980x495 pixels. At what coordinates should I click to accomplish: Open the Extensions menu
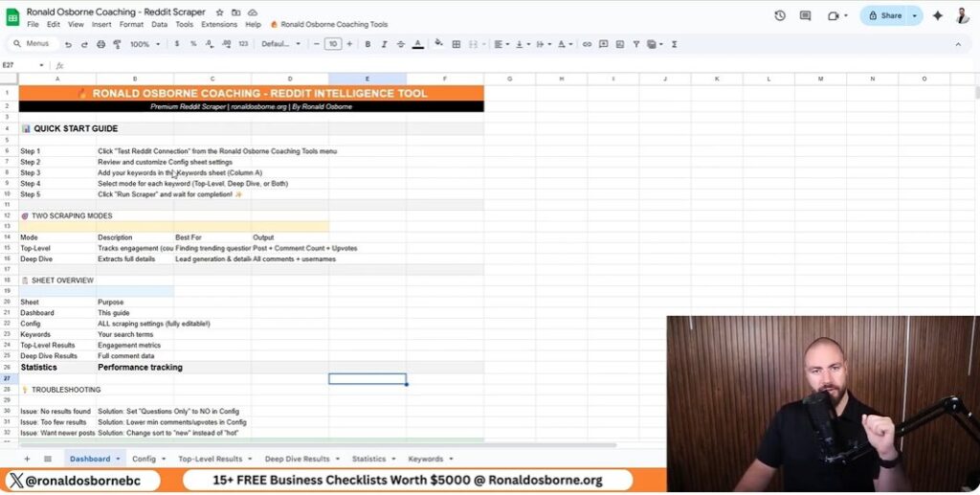pyautogui.click(x=219, y=24)
